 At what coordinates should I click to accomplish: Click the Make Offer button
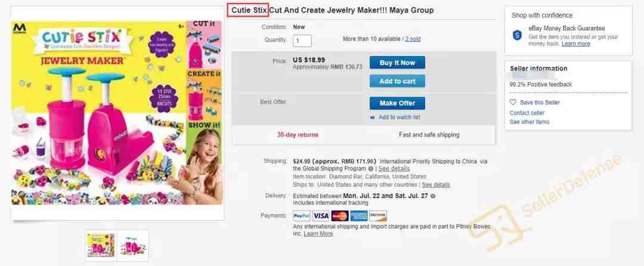coord(397,103)
